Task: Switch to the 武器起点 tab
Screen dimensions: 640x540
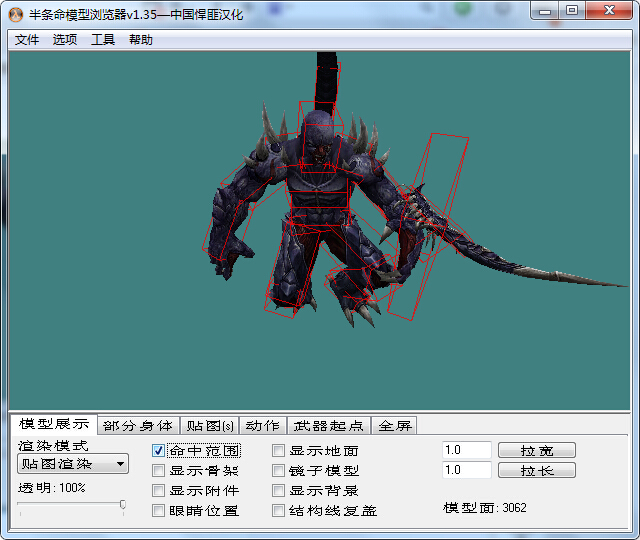Action: tap(329, 426)
